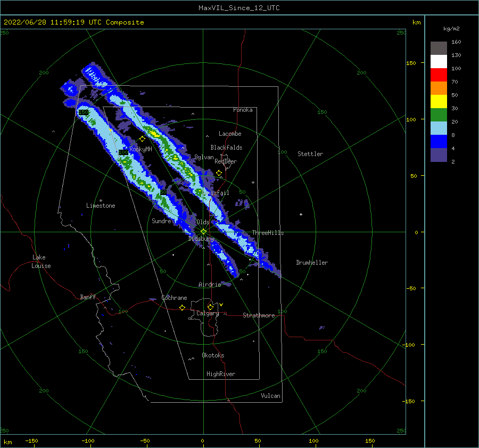Screen dimensions: 479x448
Task: Click the HighRiver label
Action: (221, 374)
